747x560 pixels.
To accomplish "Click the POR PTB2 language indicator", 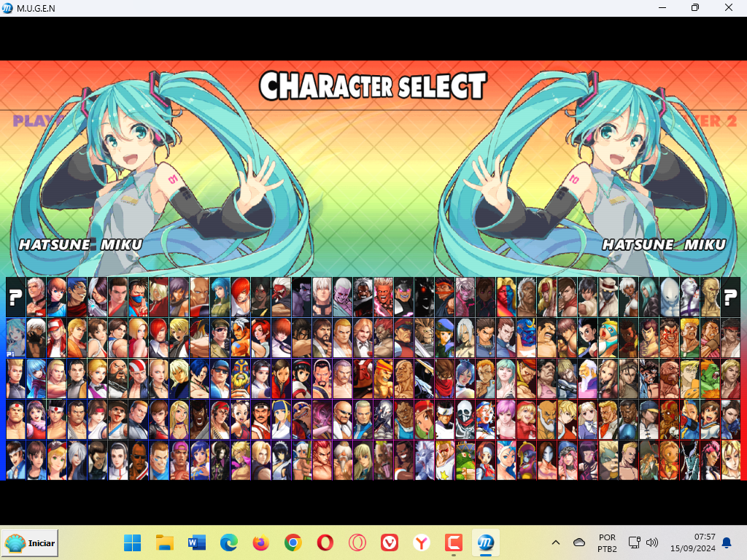I will click(x=607, y=542).
